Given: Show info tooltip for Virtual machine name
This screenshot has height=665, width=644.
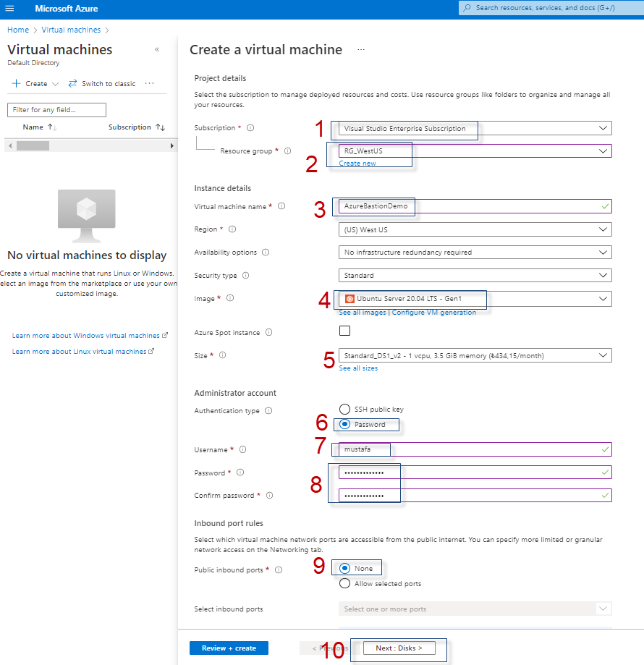Looking at the screenshot, I should pyautogui.click(x=281, y=206).
